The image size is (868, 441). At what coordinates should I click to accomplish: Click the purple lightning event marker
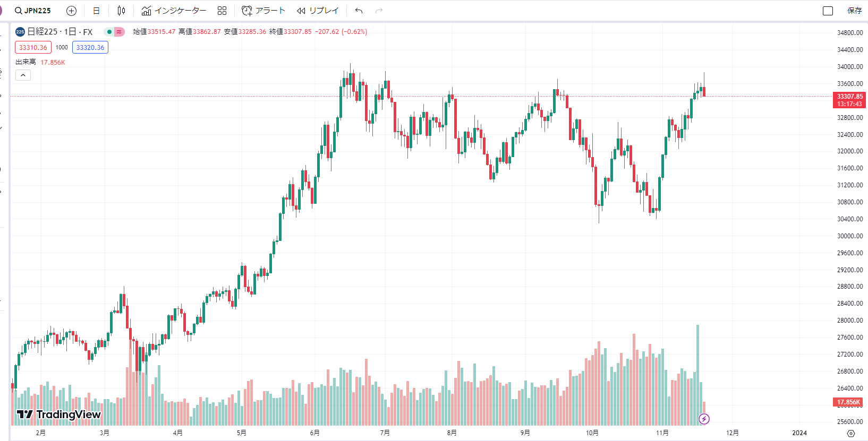[704, 419]
